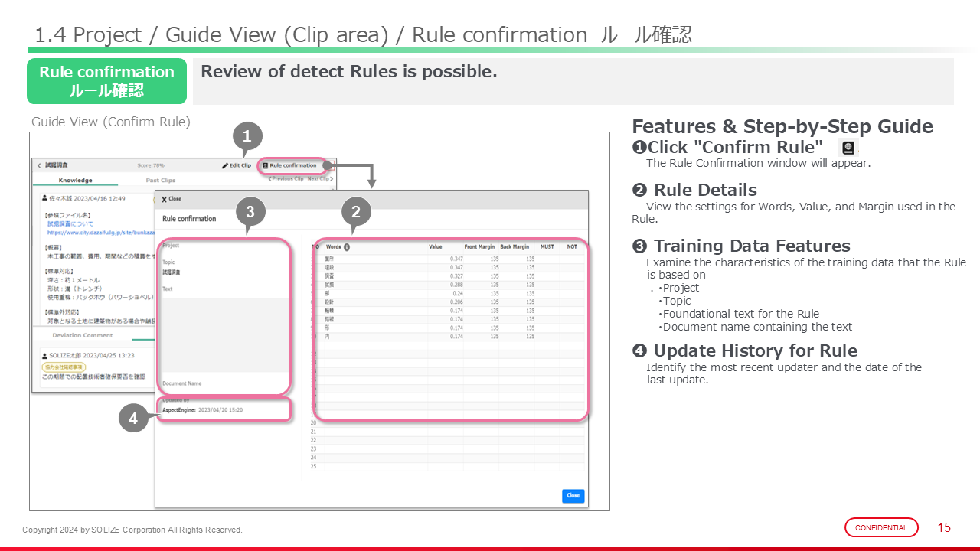
Task: Click the pencil icon beside Edit Clip
Action: coord(225,165)
